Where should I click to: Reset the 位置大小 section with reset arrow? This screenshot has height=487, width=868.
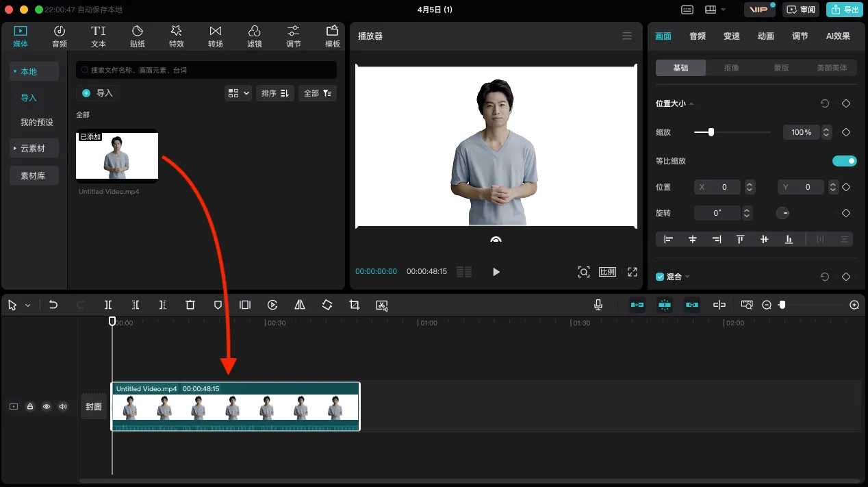[825, 103]
